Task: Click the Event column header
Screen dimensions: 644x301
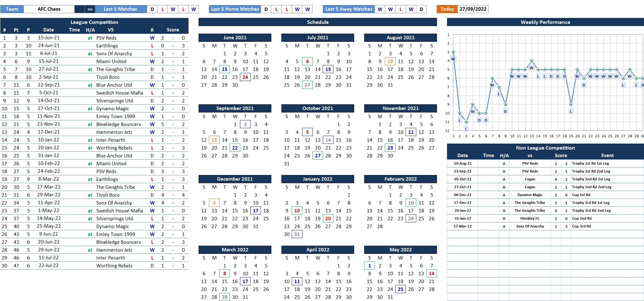Action: tap(607, 156)
